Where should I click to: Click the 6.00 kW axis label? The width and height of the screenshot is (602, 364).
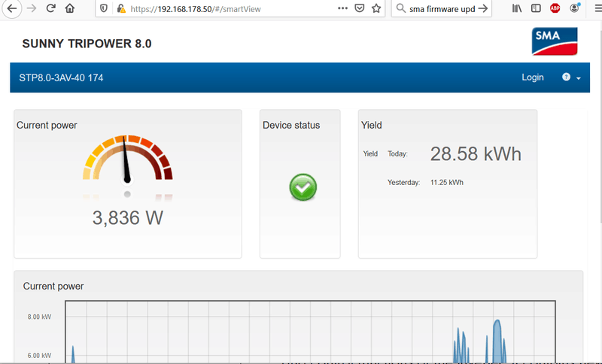[39, 356]
